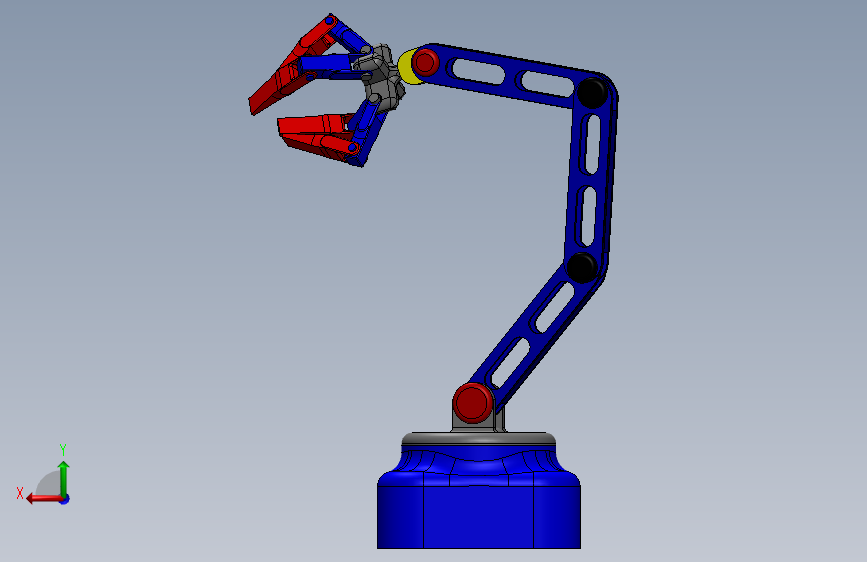Image resolution: width=867 pixels, height=562 pixels.
Task: Select the lower red gripper jaw
Action: (x=318, y=136)
